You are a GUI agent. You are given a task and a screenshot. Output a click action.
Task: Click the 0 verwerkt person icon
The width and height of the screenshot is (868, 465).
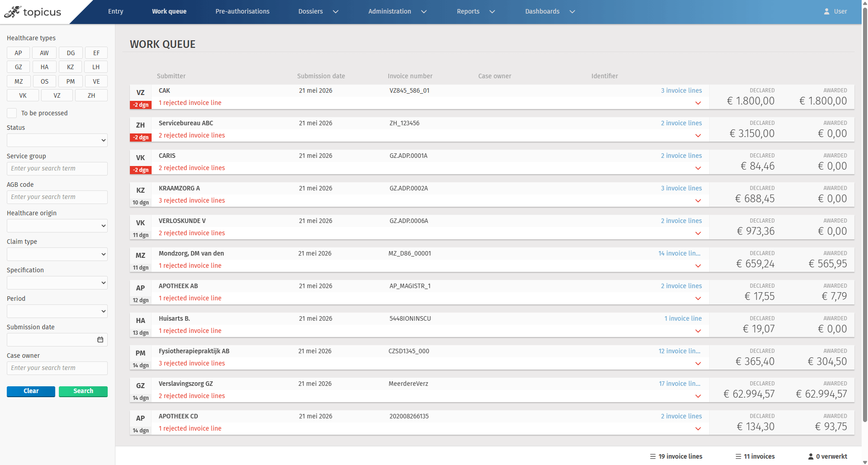pyautogui.click(x=811, y=456)
